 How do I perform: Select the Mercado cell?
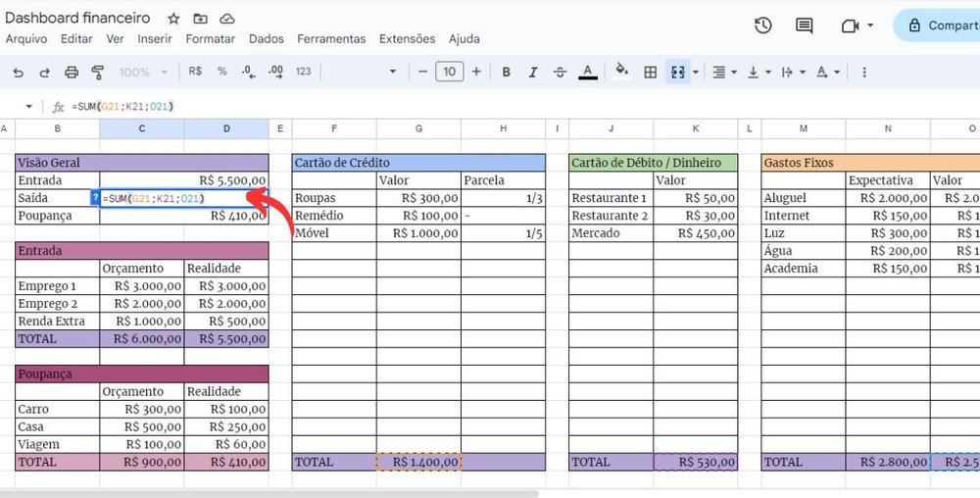[611, 233]
